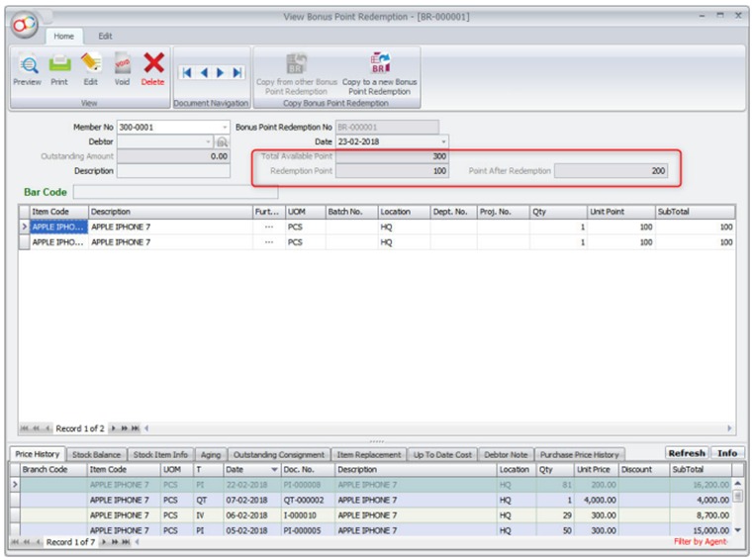This screenshot has width=752, height=560.
Task: Jump to the last document using navigation arrow
Action: pos(237,72)
